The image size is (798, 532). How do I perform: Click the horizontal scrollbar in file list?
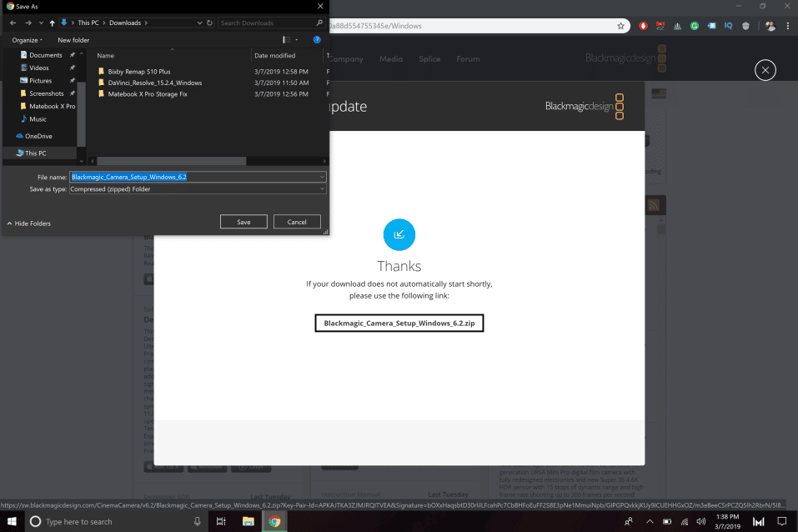pyautogui.click(x=172, y=161)
